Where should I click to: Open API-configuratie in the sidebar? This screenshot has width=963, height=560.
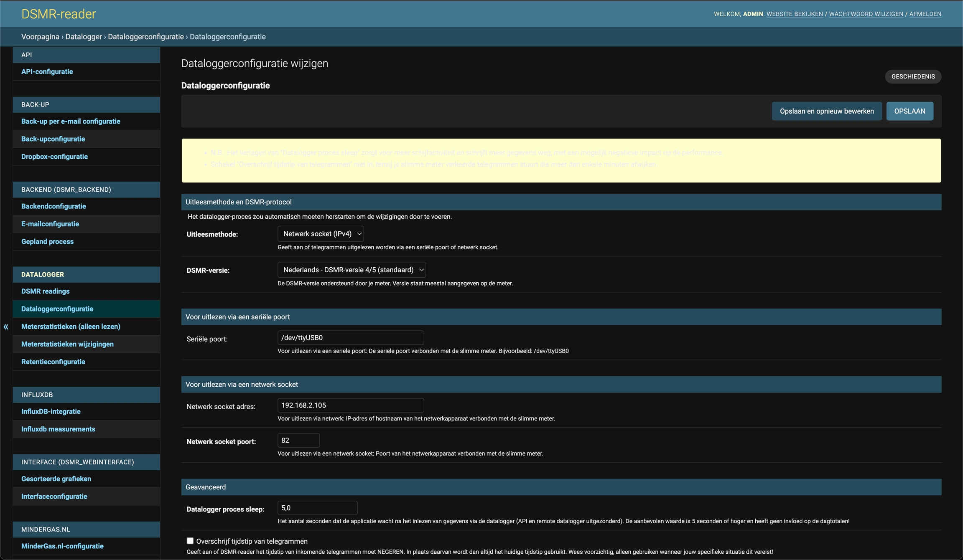47,71
